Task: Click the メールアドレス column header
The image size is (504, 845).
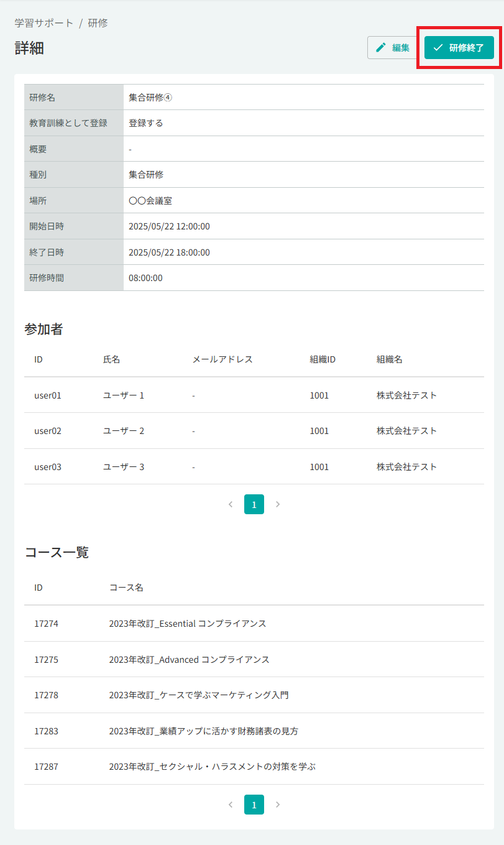Action: [x=222, y=359]
